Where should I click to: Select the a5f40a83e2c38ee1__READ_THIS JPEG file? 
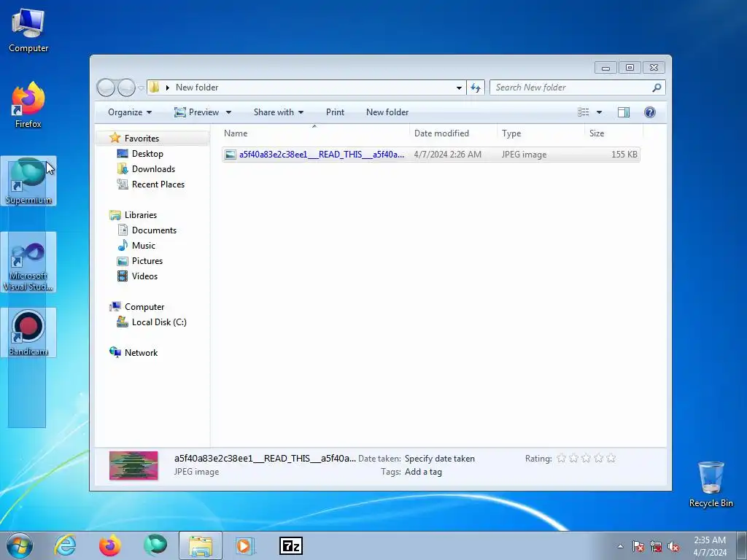pyautogui.click(x=430, y=155)
